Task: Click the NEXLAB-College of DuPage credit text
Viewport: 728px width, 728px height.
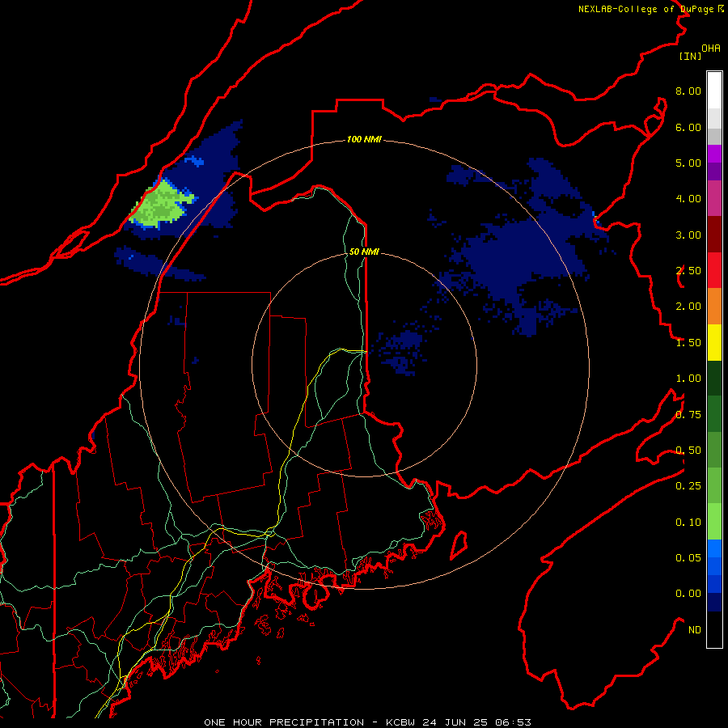Action: click(645, 9)
